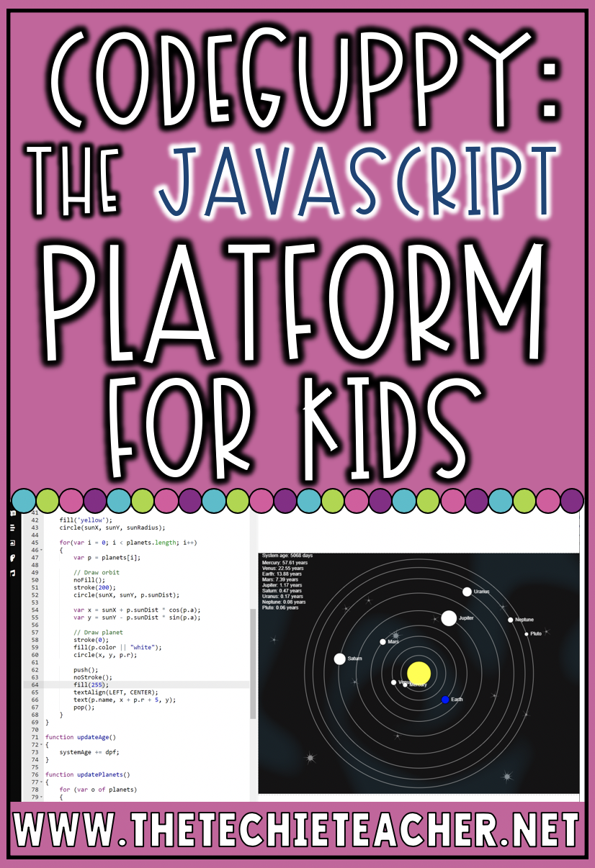Select the Jupiter planet circle
This screenshot has height=868, width=595.
point(449,618)
